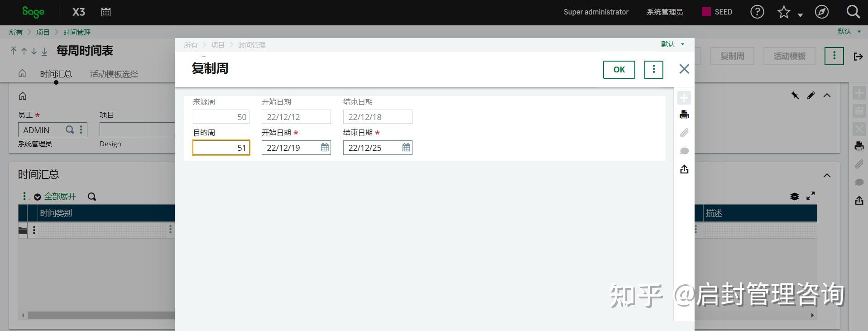
Task: Click the 项目 input field
Action: coord(137,130)
